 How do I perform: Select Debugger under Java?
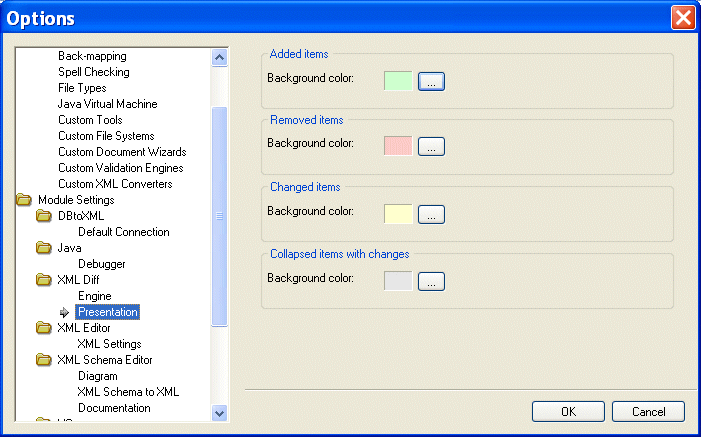tap(101, 264)
